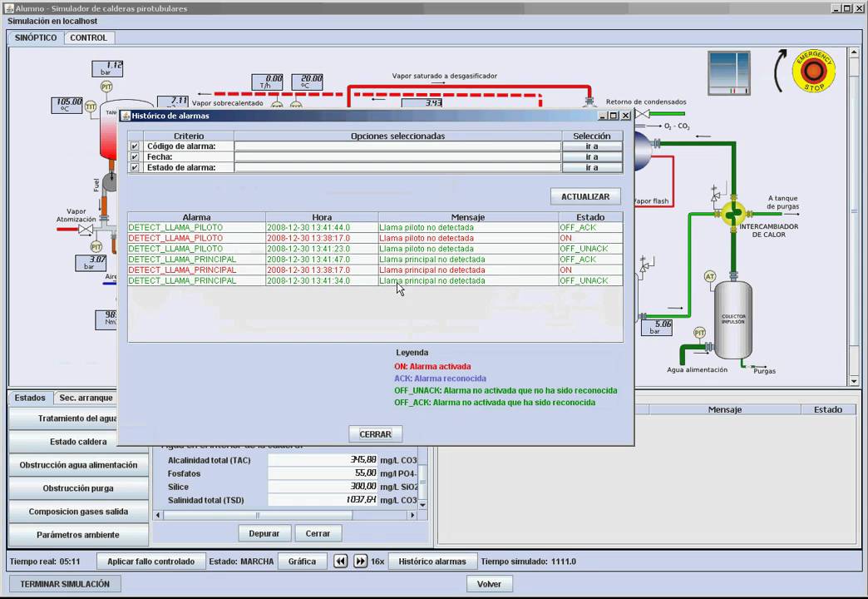Click the Salinidad total value field
This screenshot has width=868, height=599.
323,500
